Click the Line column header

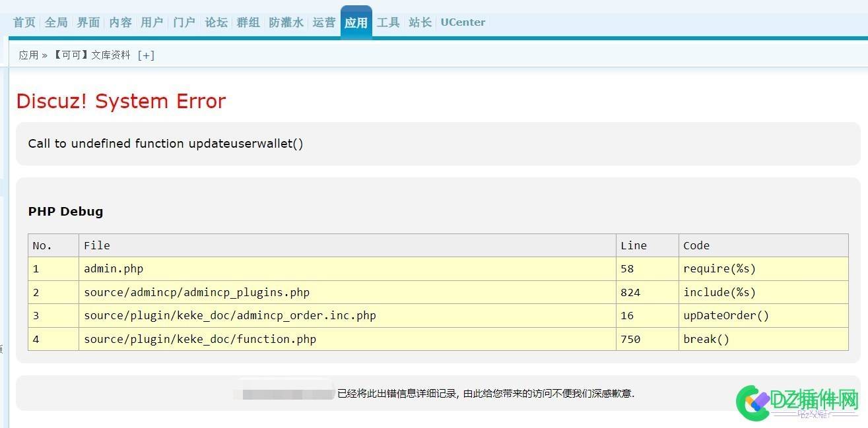coord(648,245)
